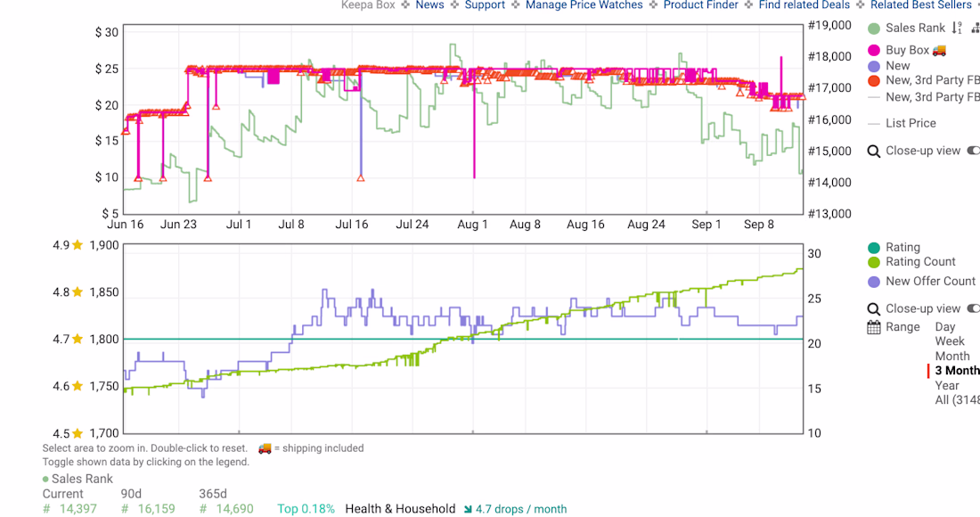Click the green Sales Rank dot below charts

tap(45, 480)
